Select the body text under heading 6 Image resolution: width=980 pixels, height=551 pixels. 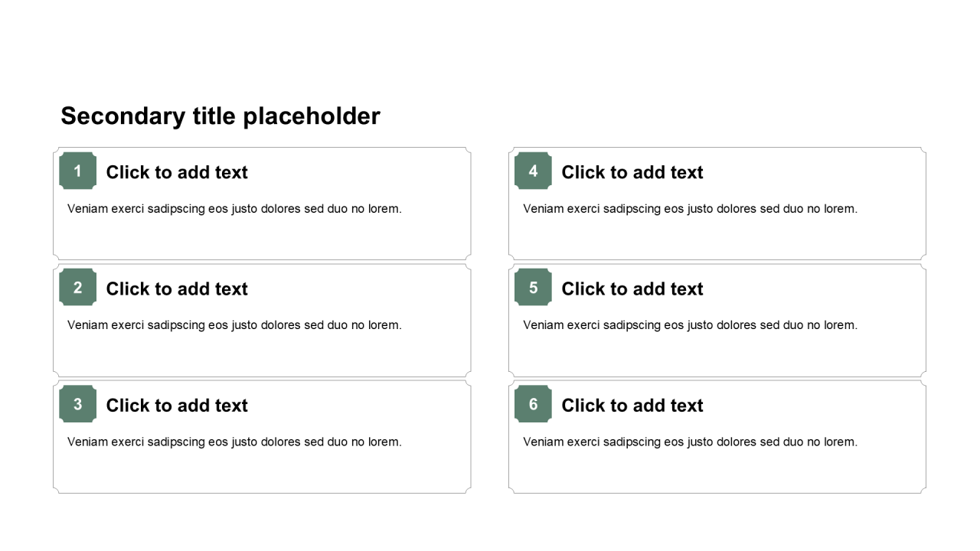click(x=690, y=442)
